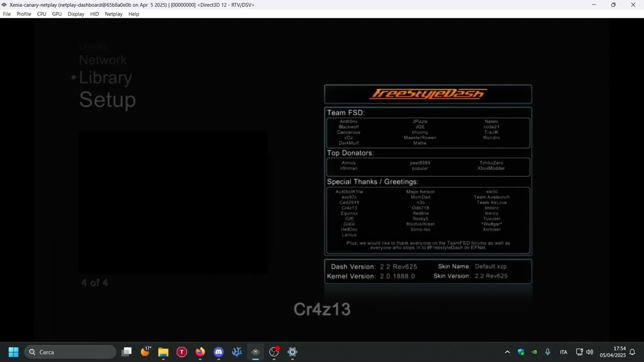Click the FreestyleDash logo banner

[428, 94]
